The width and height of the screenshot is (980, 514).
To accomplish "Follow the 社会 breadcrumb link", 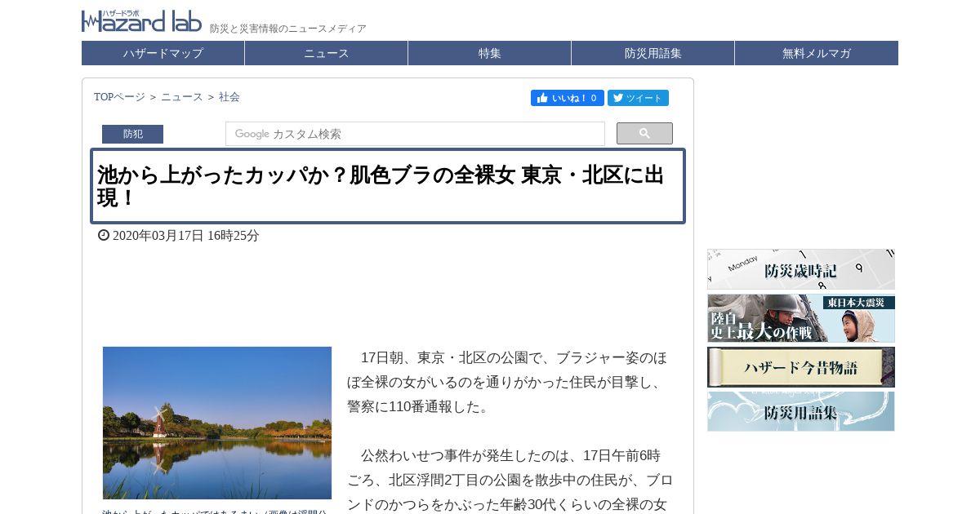I will click(x=229, y=97).
